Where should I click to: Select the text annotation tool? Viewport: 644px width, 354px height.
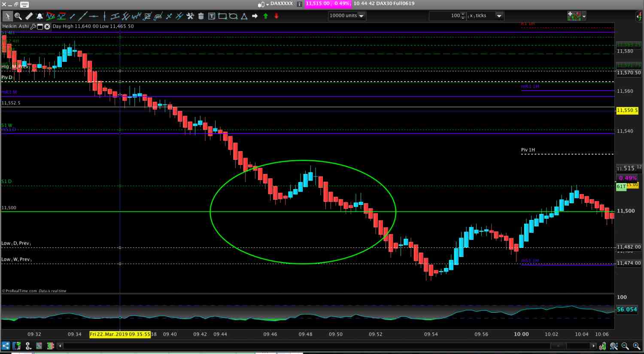[x=212, y=16]
